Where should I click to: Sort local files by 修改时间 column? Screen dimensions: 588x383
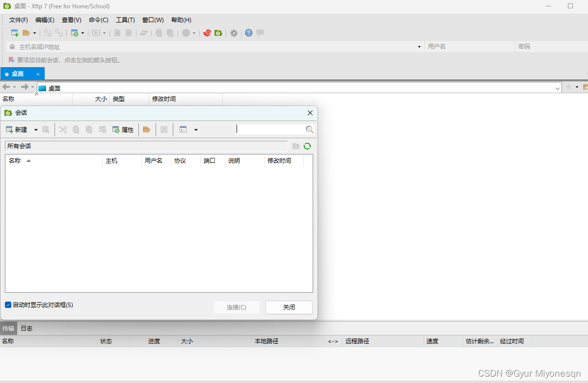coord(186,99)
